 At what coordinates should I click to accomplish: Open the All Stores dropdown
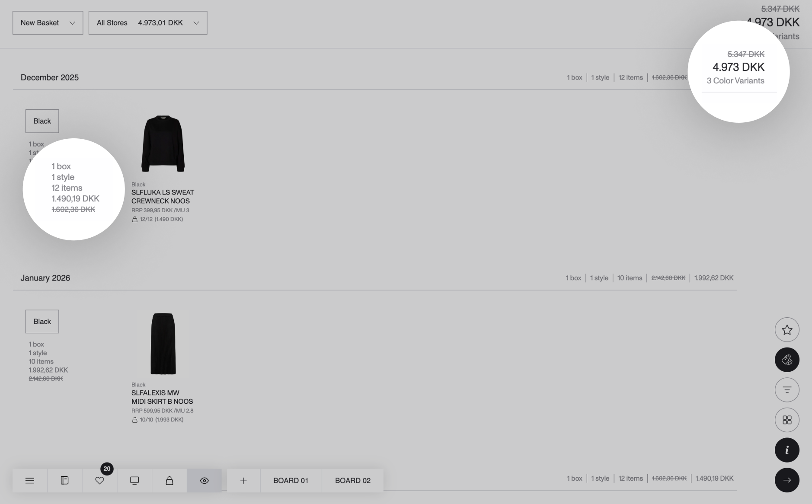tap(148, 23)
